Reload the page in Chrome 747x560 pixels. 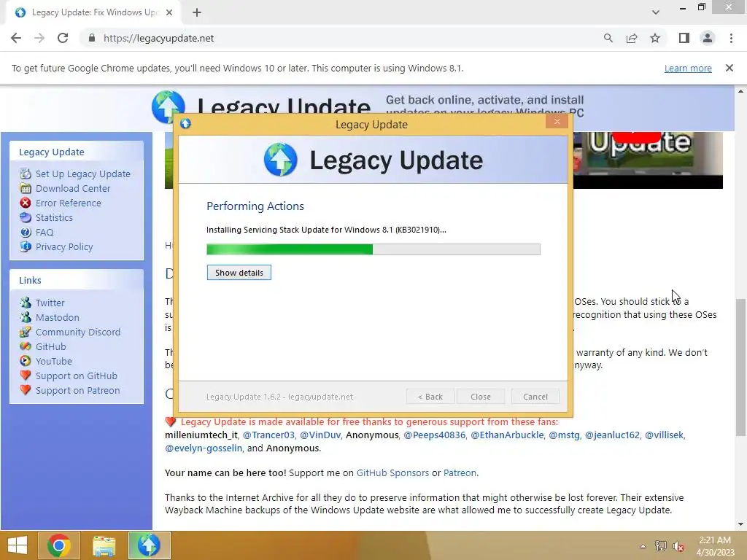[x=63, y=38]
